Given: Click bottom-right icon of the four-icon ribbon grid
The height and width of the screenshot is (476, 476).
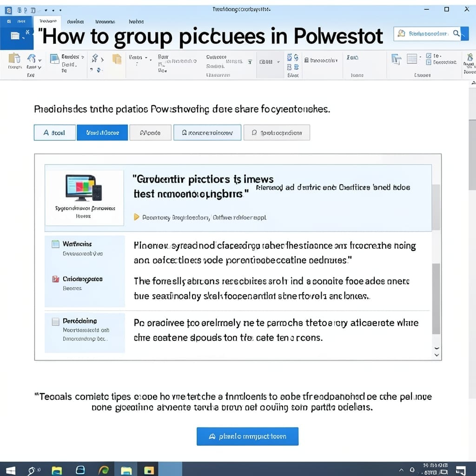Looking at the screenshot, I should [x=296, y=67].
